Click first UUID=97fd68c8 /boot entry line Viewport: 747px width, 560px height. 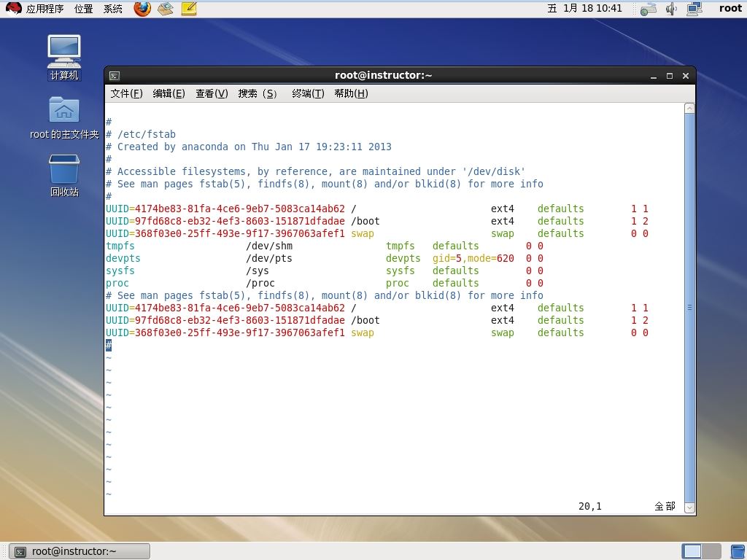tap(377, 221)
